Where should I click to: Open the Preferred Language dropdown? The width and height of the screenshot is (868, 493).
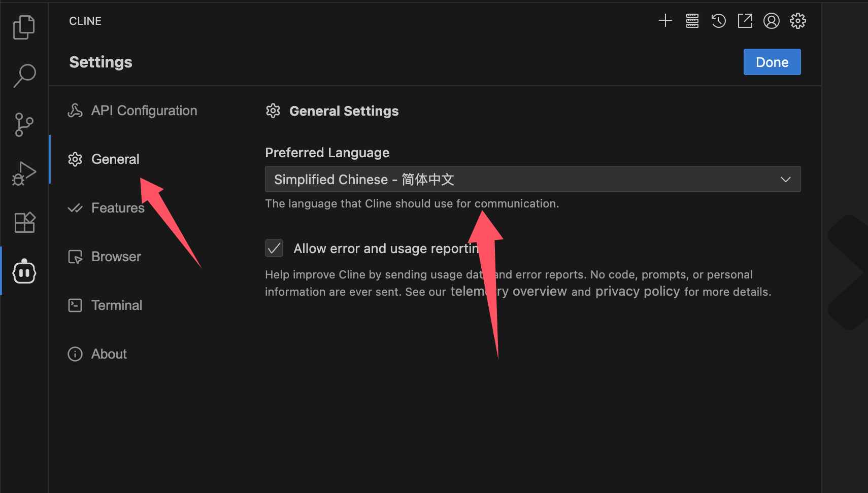click(x=532, y=179)
